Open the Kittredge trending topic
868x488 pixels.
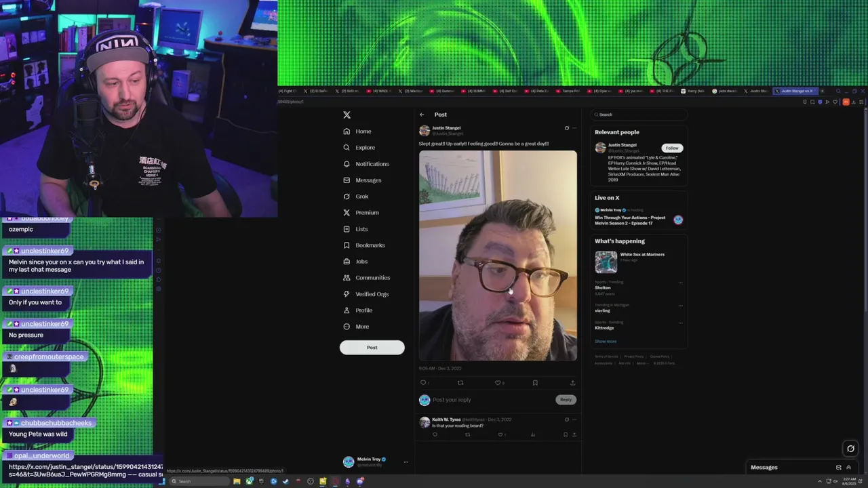[604, 328]
